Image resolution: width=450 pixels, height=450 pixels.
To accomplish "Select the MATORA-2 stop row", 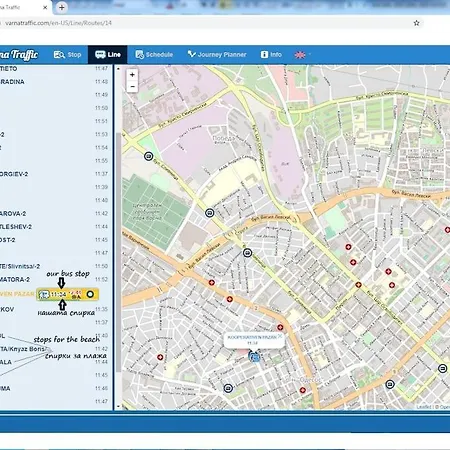I will [x=55, y=279].
